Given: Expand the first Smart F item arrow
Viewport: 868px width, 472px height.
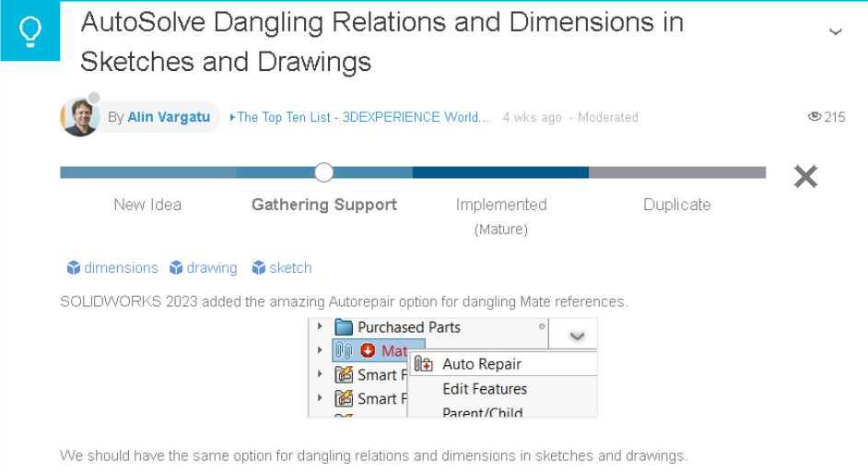Looking at the screenshot, I should point(320,374).
